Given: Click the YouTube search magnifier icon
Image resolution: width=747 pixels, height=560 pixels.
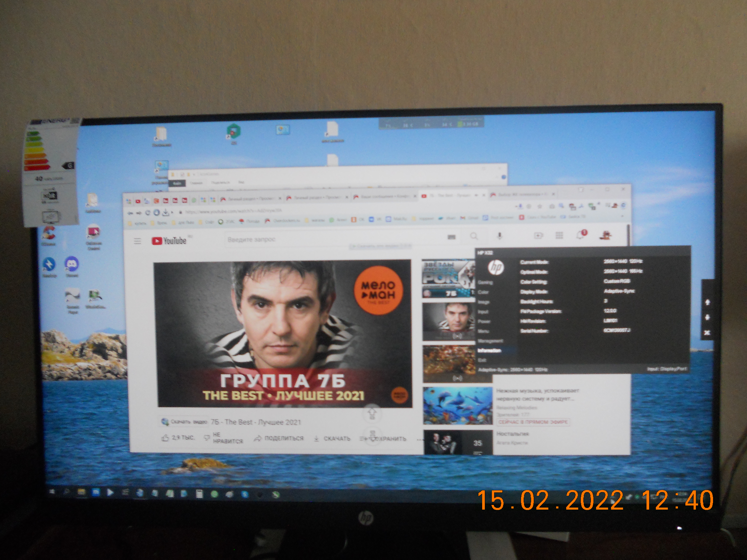Looking at the screenshot, I should [474, 236].
